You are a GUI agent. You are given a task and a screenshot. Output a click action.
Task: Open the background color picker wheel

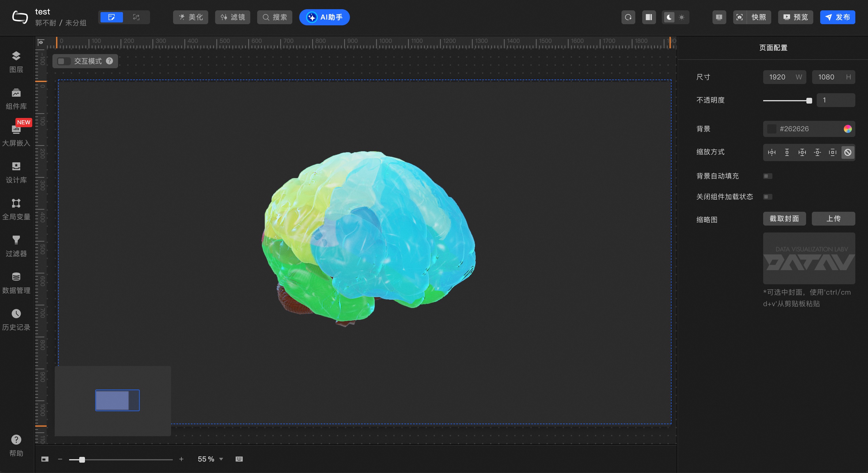coord(848,129)
